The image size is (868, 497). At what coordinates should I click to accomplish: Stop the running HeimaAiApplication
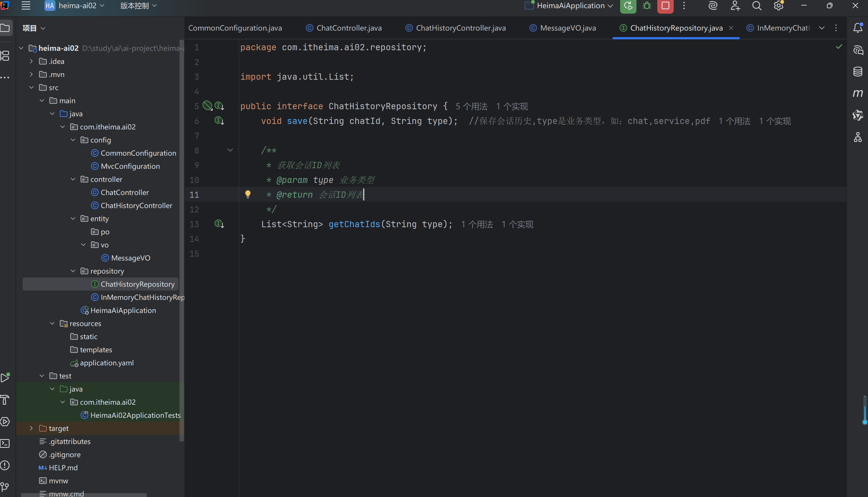pyautogui.click(x=665, y=6)
